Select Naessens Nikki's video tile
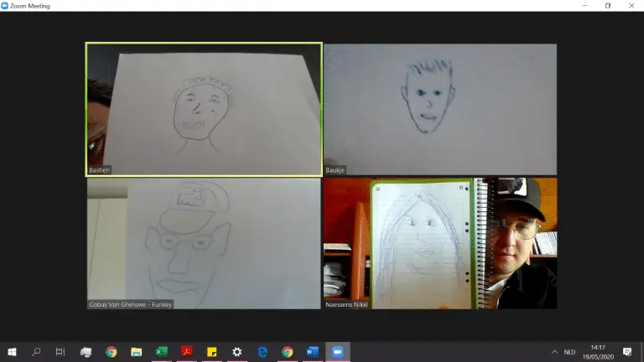 click(x=439, y=243)
